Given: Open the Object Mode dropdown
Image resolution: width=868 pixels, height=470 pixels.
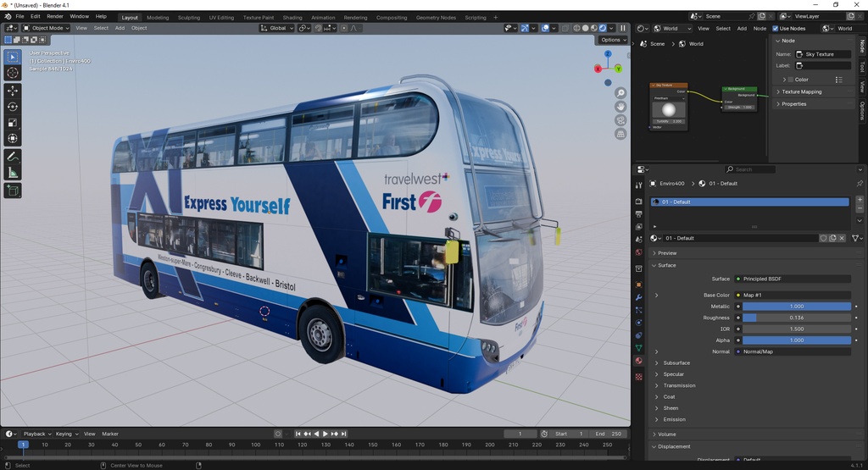Looking at the screenshot, I should tap(47, 28).
